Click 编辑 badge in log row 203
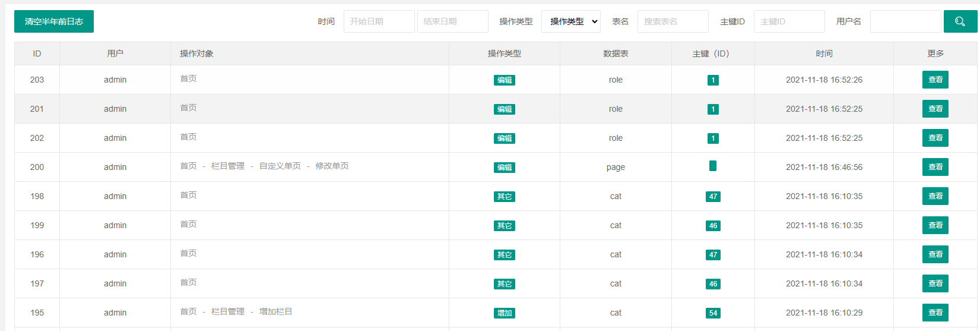The width and height of the screenshot is (980, 331). [505, 80]
